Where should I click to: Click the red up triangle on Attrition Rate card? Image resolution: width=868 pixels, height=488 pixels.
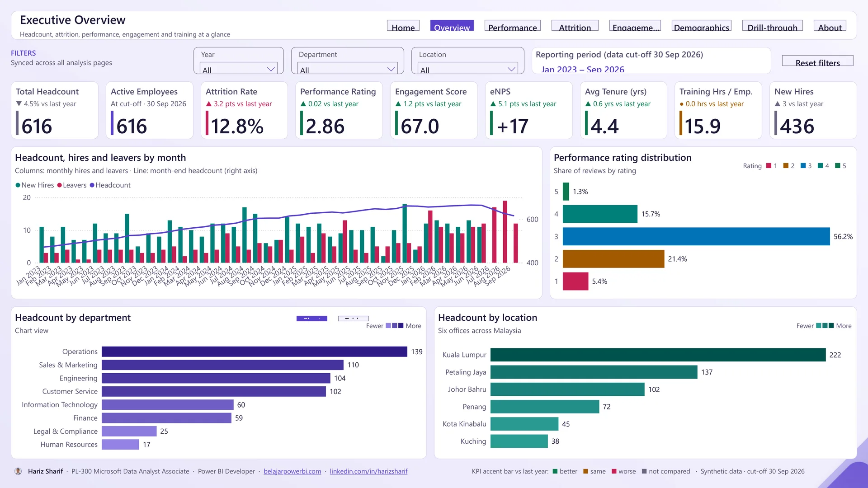click(209, 103)
